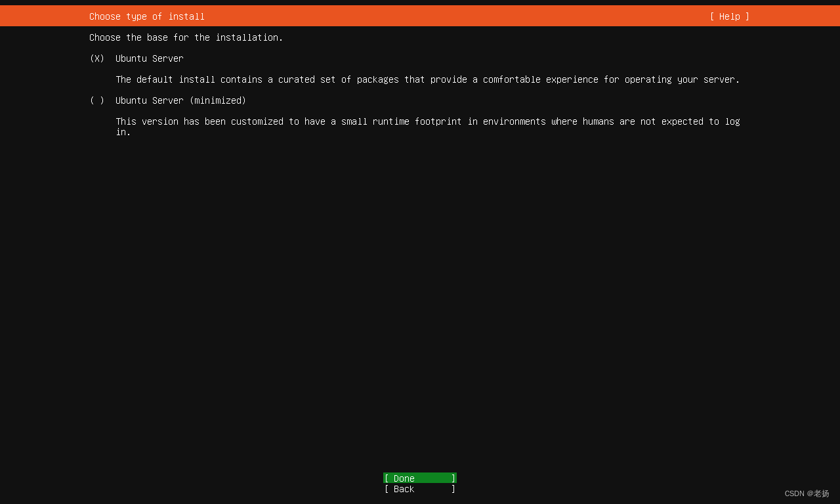Click "[ Help ]" in the header bar
Viewport: 840px width, 504px height.
click(x=728, y=16)
